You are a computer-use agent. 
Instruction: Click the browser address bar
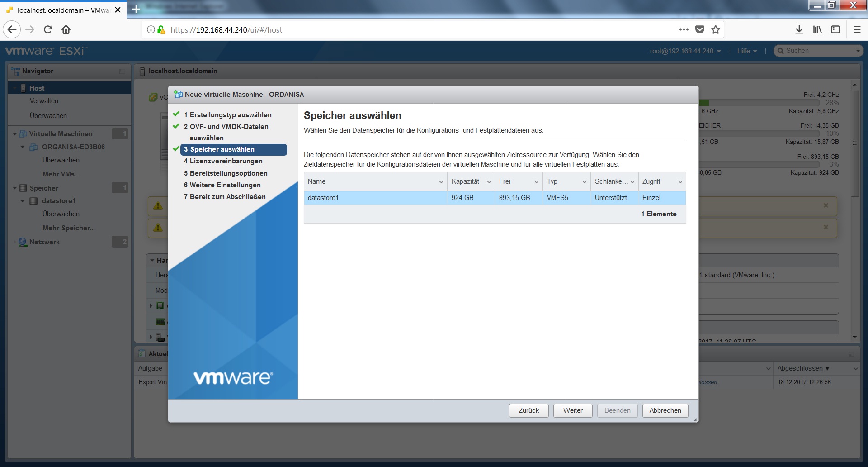pos(407,30)
